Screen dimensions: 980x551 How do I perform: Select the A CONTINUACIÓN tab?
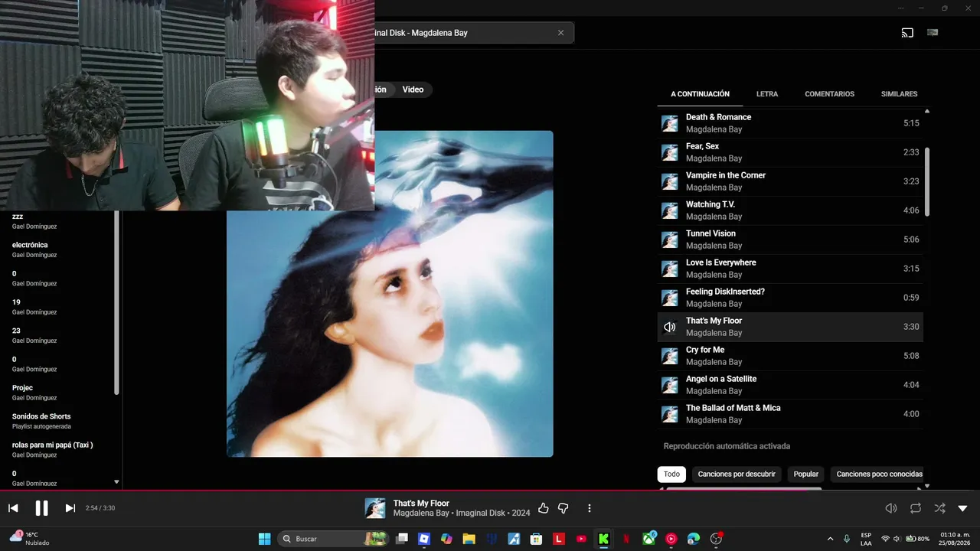click(x=700, y=94)
